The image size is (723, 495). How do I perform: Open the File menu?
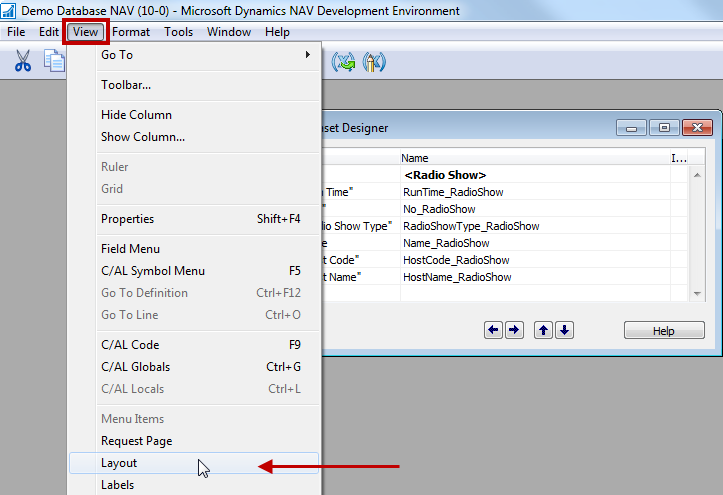(x=16, y=32)
